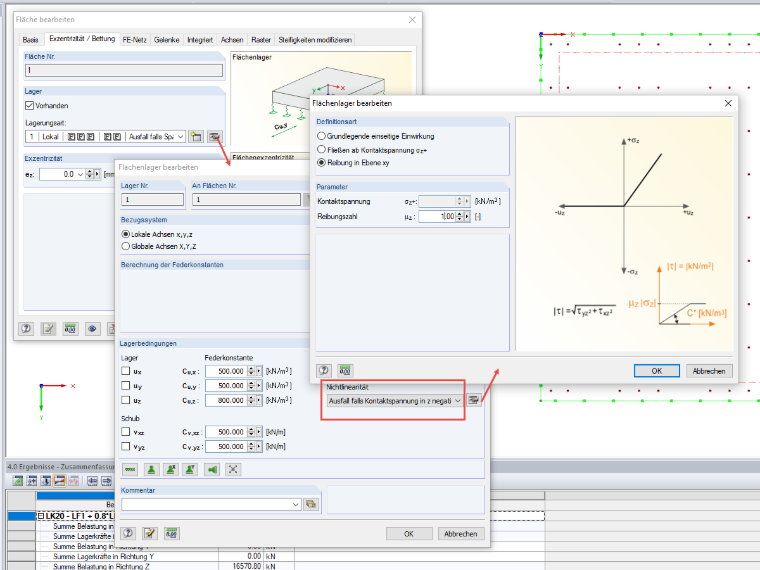Open edit nonlinearity icon next to Nichtlinearität dropdown
760x570 pixels.
pos(474,400)
